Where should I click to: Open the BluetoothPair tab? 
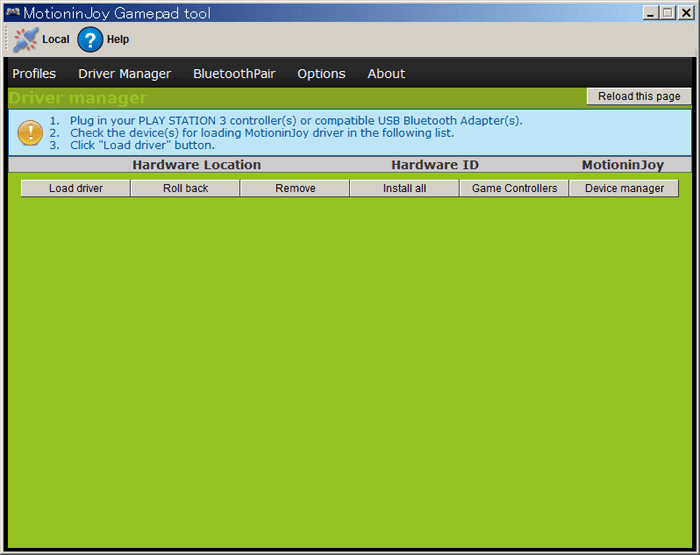pyautogui.click(x=234, y=74)
